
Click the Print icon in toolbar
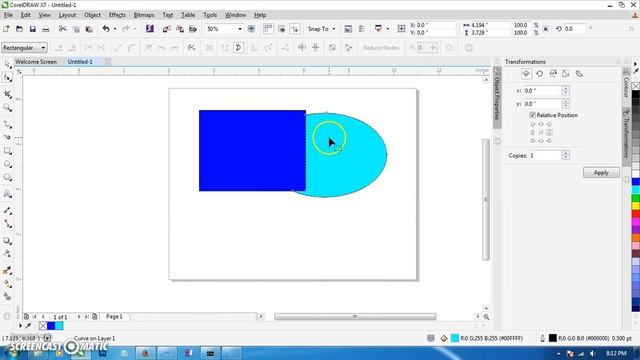46,29
